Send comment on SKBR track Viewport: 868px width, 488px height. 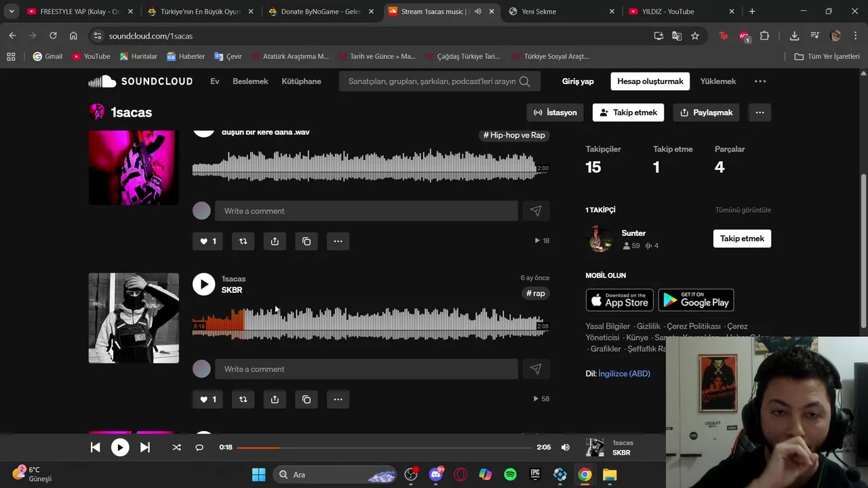coord(536,369)
